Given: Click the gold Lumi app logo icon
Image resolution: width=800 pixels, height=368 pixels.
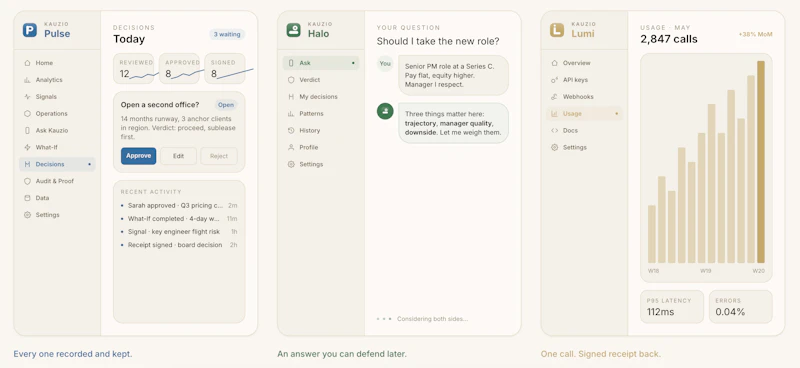Looking at the screenshot, I should point(557,30).
